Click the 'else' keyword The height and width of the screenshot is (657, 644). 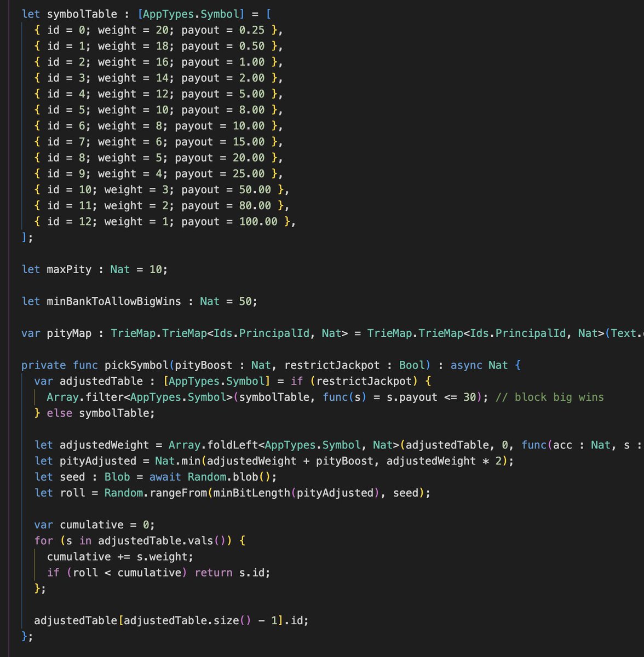tap(59, 413)
